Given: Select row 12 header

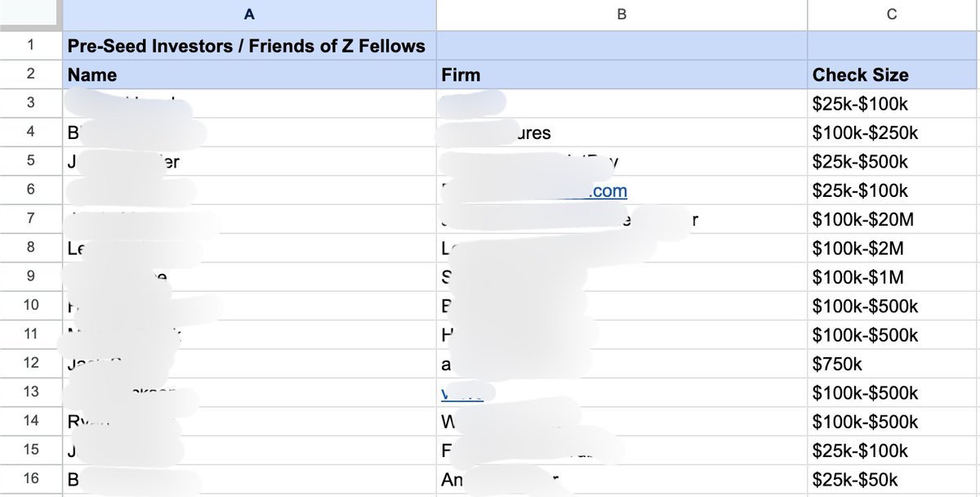Looking at the screenshot, I should tap(31, 364).
